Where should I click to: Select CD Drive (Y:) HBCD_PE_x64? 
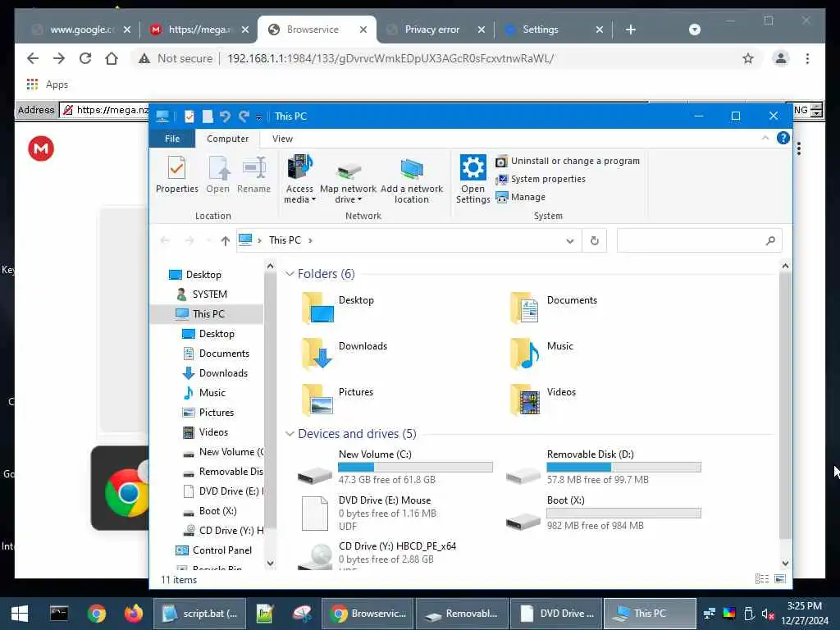point(377,555)
